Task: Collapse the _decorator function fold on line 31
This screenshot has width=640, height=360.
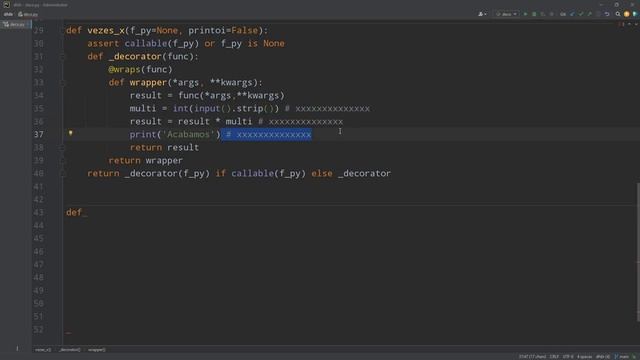Action: pyautogui.click(x=62, y=57)
